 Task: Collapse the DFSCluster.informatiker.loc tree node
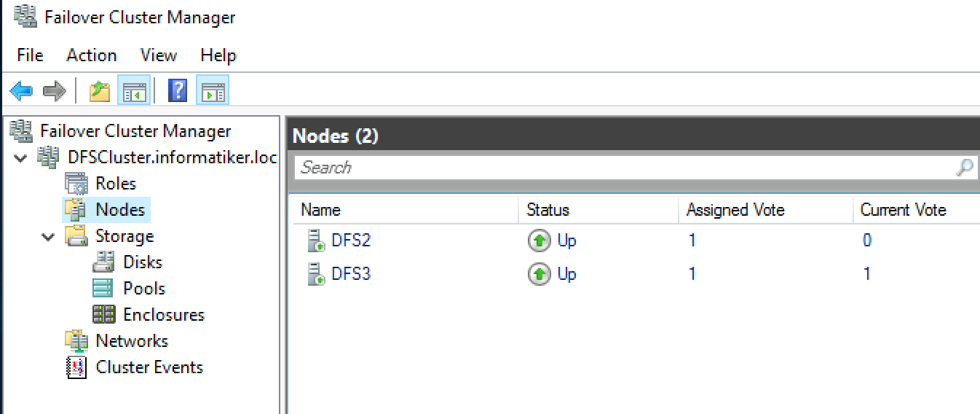[x=21, y=157]
